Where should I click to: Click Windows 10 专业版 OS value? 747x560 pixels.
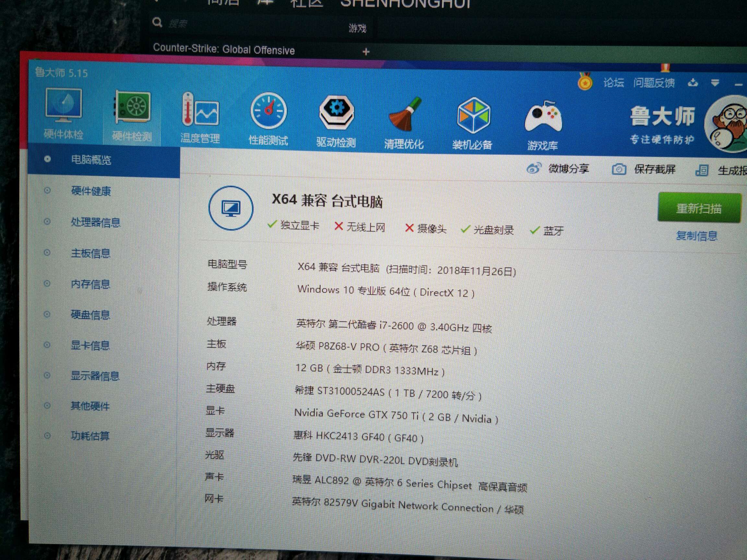[386, 291]
